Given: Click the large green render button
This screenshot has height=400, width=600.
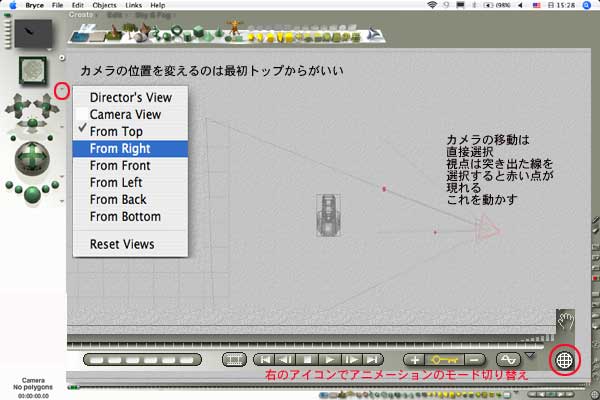Looking at the screenshot, I should [x=33, y=195].
